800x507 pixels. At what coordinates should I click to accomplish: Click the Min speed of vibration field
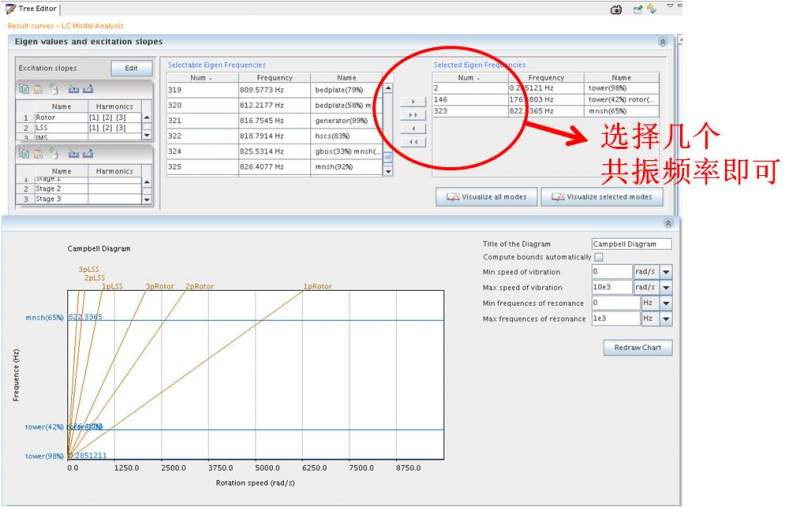pos(612,272)
